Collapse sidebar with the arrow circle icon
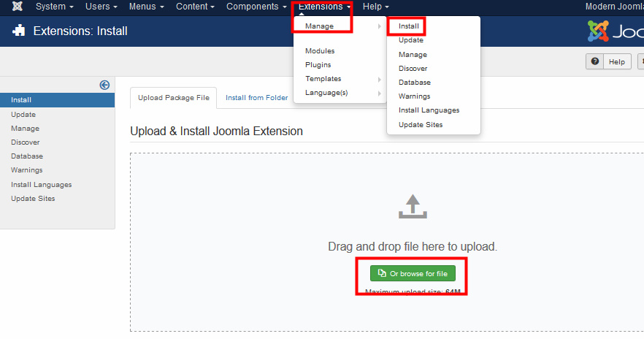The height and width of the screenshot is (339, 644). tap(104, 85)
